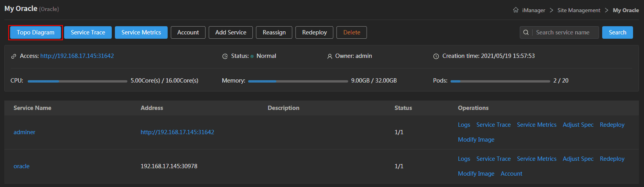
Task: Click the blue Search button
Action: click(617, 32)
